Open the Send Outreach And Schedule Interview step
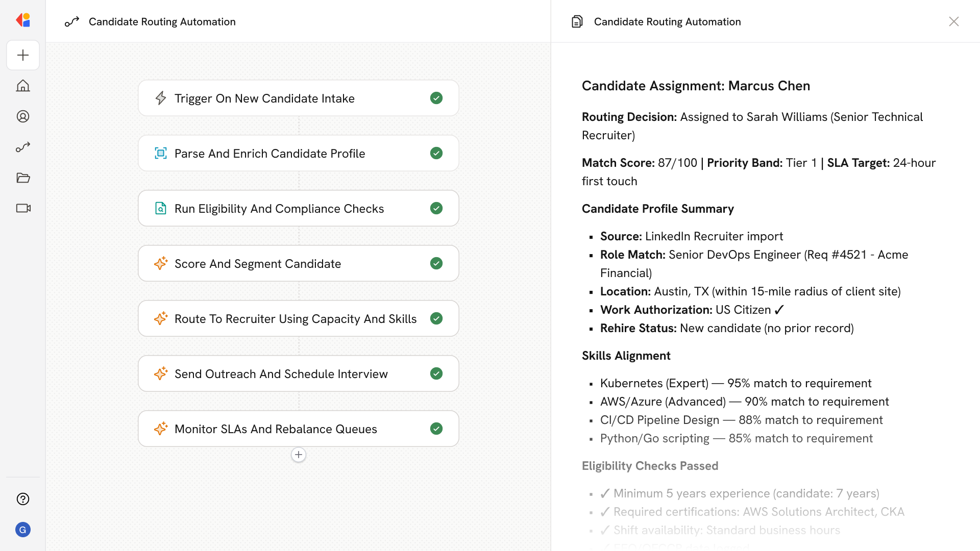 tap(281, 373)
